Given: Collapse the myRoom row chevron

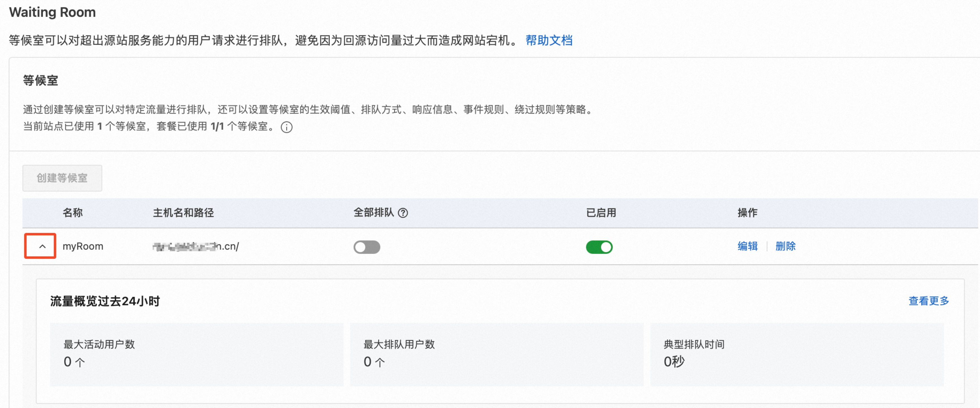Looking at the screenshot, I should (42, 246).
